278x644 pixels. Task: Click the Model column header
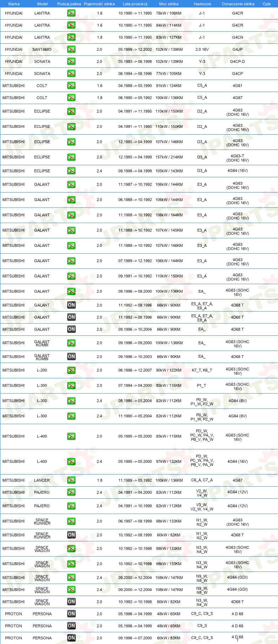coord(42,4)
